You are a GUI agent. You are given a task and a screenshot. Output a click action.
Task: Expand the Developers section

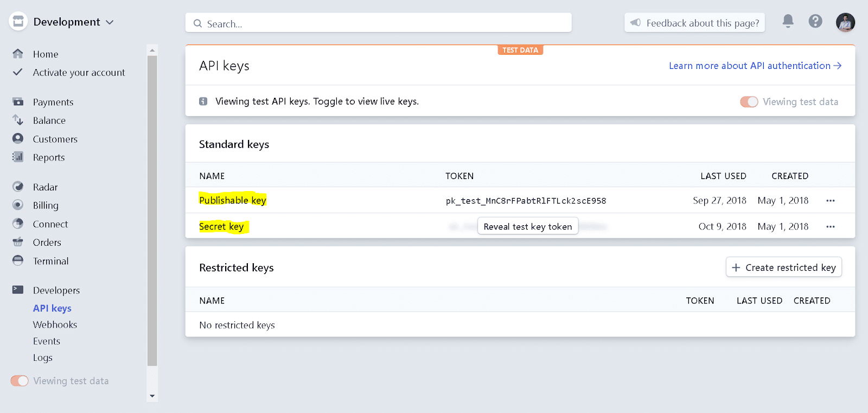coord(56,290)
